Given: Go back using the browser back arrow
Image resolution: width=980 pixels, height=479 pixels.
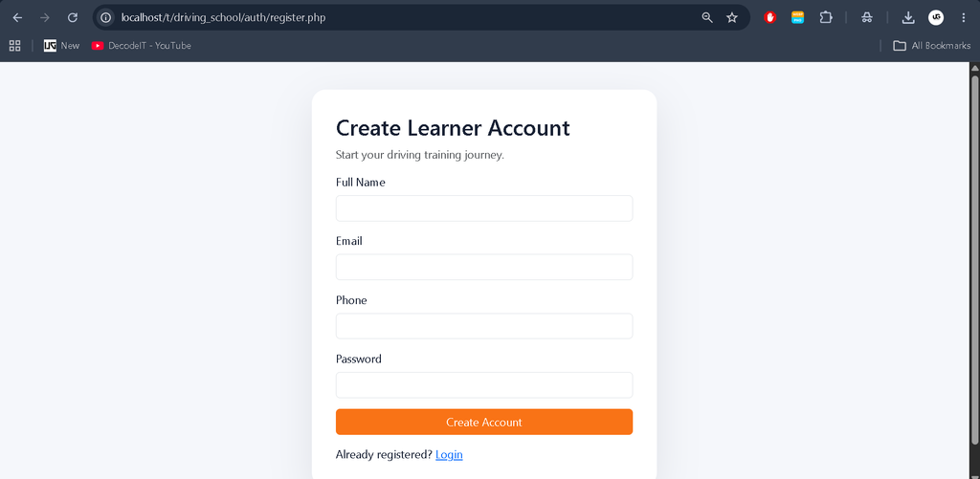Looking at the screenshot, I should [17, 17].
